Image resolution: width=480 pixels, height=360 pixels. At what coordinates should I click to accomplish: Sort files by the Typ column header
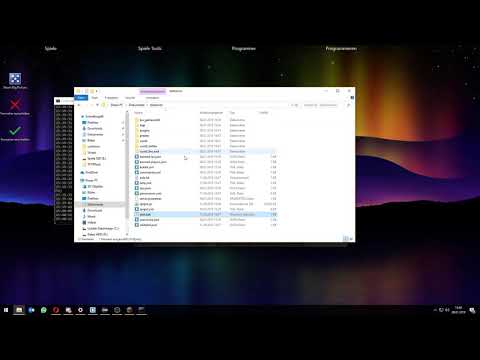pyautogui.click(x=232, y=113)
